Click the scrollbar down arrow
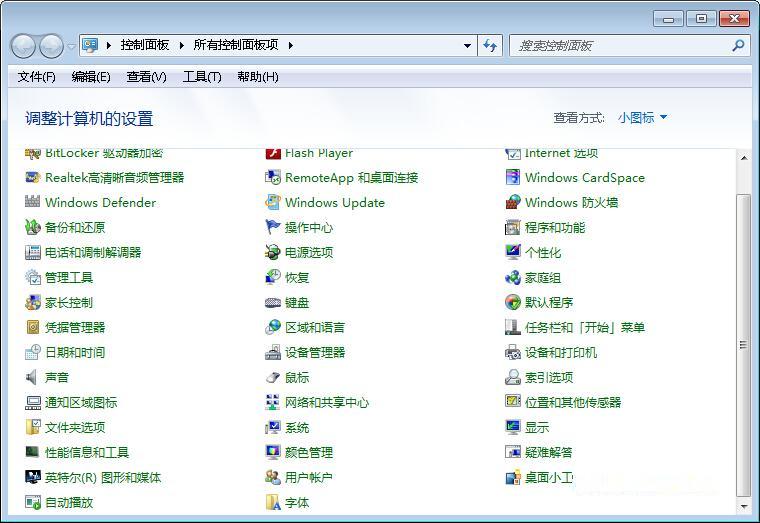 pyautogui.click(x=744, y=507)
